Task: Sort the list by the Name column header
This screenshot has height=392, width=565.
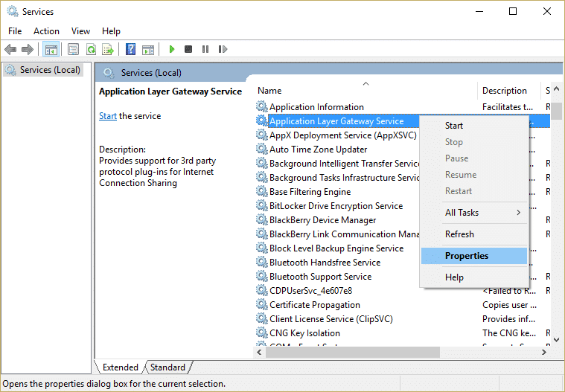Action: click(365, 91)
